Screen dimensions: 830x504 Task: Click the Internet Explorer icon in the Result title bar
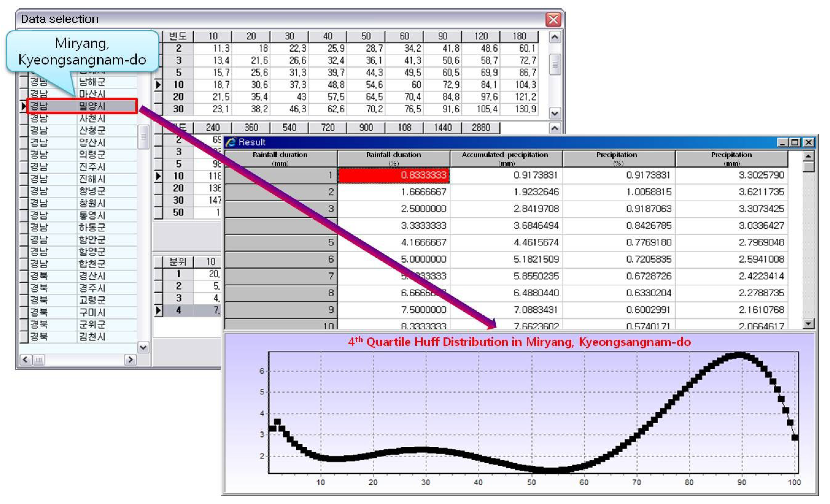pos(231,142)
